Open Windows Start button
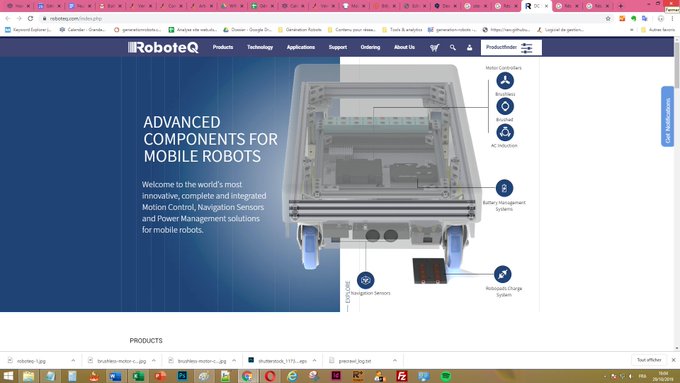Screen dimensions: 680x383 pyautogui.click(x=8, y=376)
